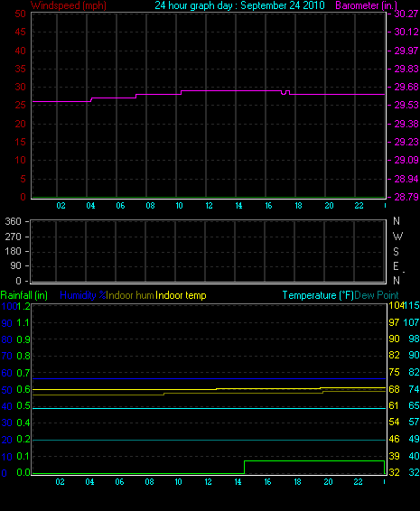The height and width of the screenshot is (511, 420).
Task: Click the Humidity % legend label
Action: tap(83, 295)
